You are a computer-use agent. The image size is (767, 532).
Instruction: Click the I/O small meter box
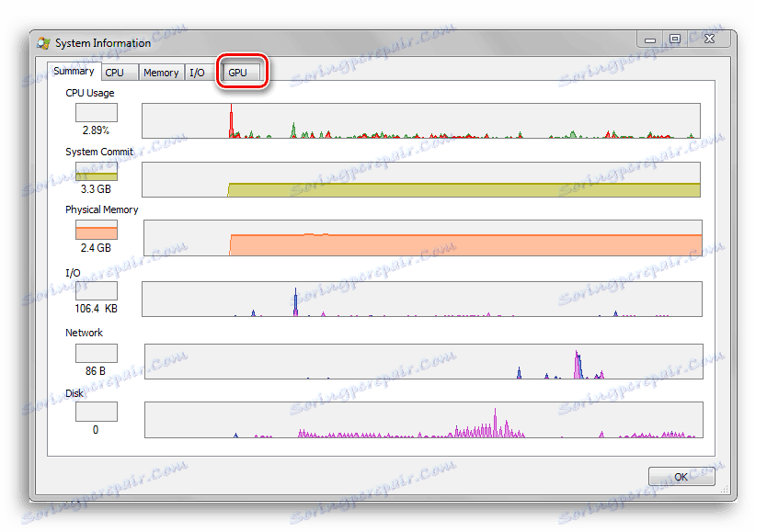click(97, 290)
